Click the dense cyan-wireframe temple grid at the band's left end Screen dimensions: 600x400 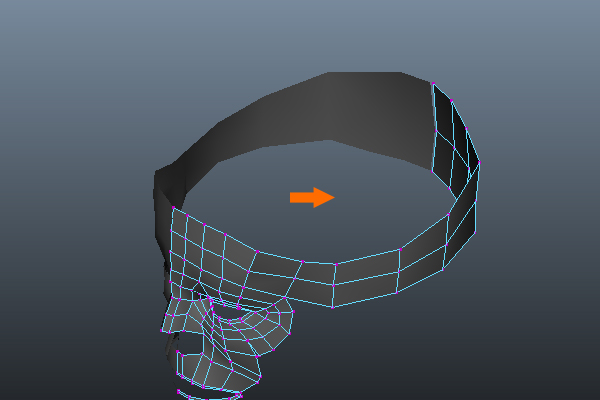(x=212, y=255)
